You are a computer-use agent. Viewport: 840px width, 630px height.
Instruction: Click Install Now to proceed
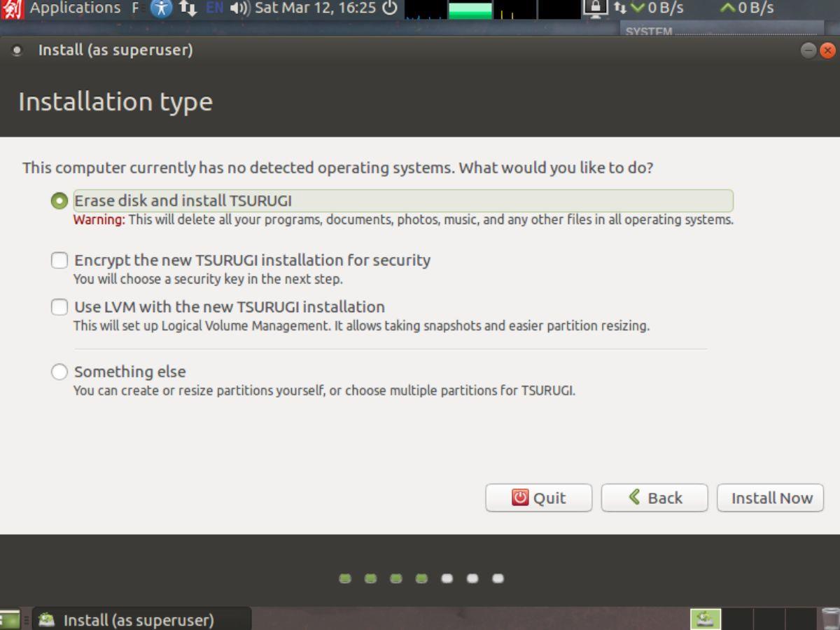point(770,498)
